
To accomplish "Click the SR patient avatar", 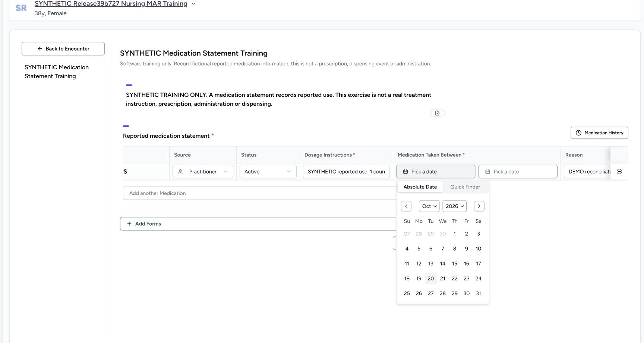I will click(21, 8).
